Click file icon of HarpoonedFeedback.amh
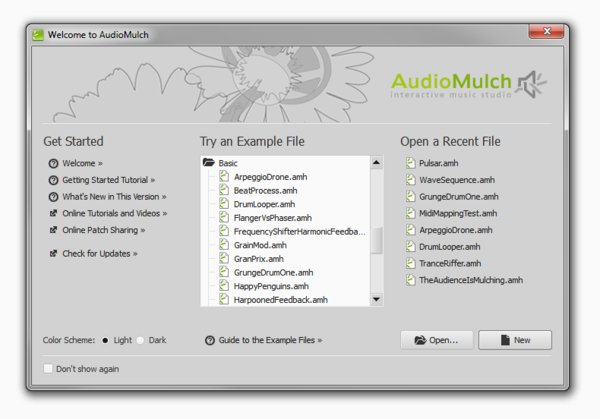This screenshot has width=600, height=419. point(224,299)
